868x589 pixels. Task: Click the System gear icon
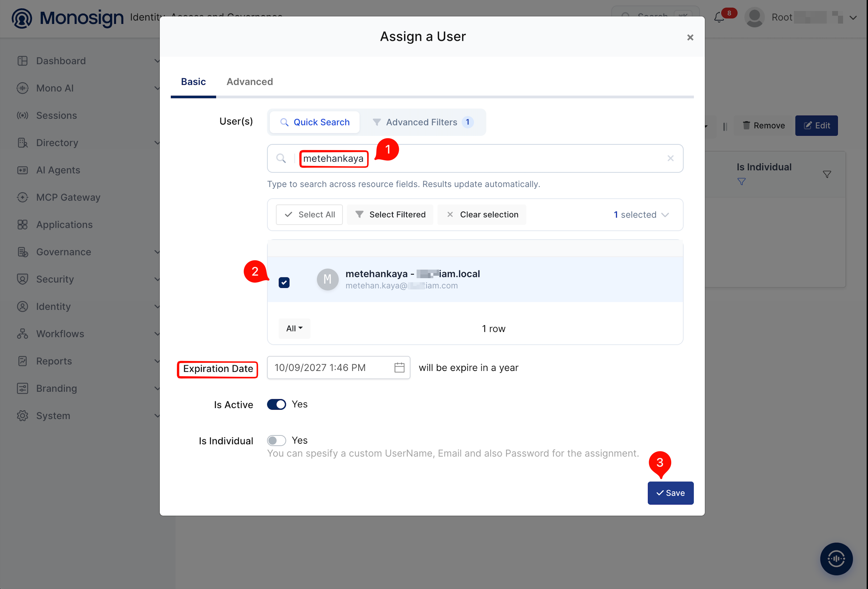pyautogui.click(x=22, y=415)
